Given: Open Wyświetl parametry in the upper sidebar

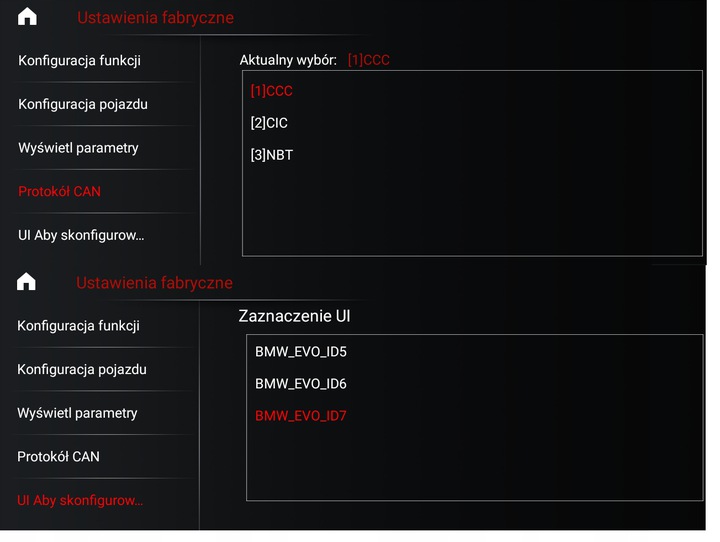Looking at the screenshot, I should point(78,148).
